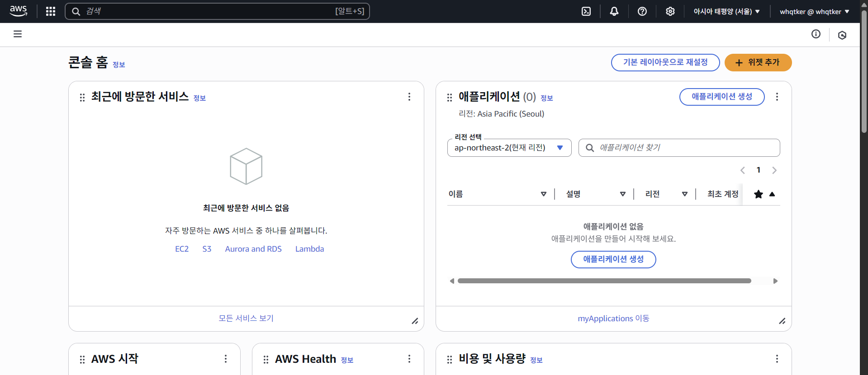Open the AWS home logo

click(18, 11)
